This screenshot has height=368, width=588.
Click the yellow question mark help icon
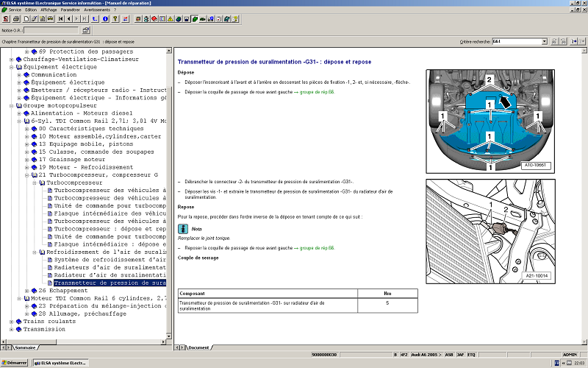(x=115, y=19)
